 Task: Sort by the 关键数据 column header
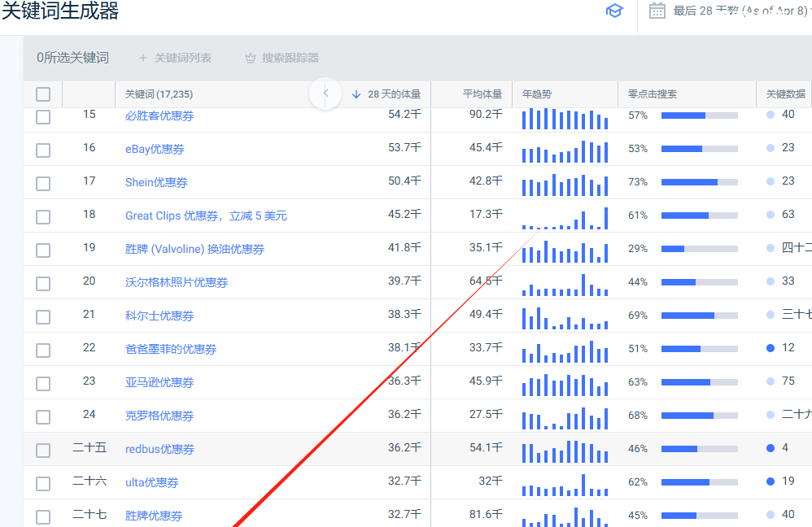point(786,94)
